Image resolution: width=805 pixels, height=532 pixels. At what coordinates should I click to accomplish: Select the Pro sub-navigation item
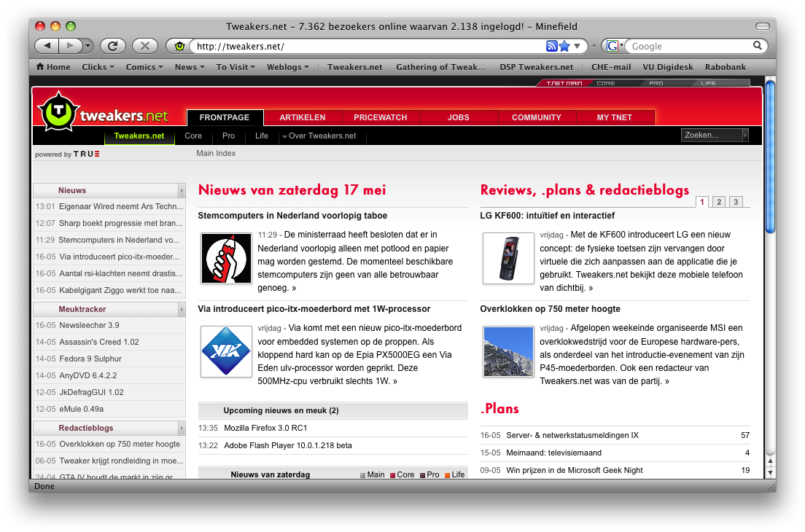click(228, 136)
